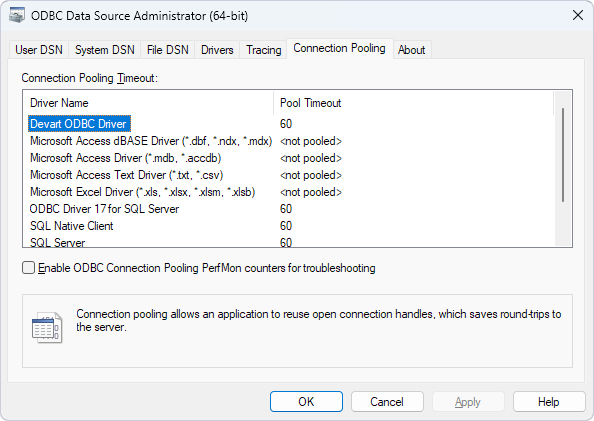Screen dimensions: 594x421
Task: Open the System DSN tab
Action: [105, 50]
